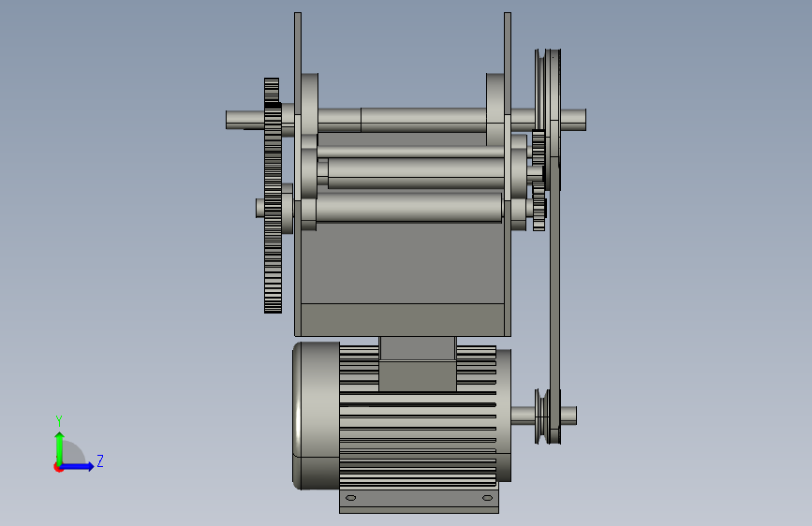
Task: Select the right end of the top shaft
Action: (x=573, y=120)
